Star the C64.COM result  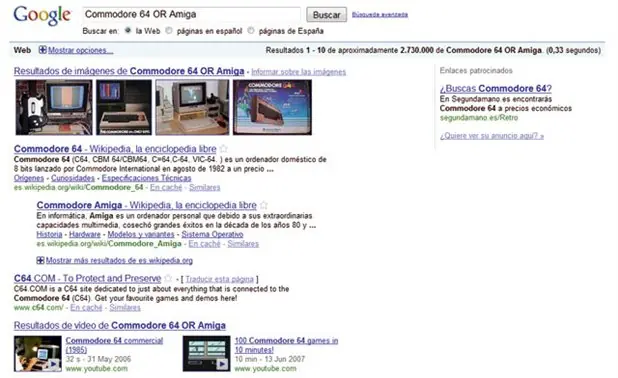coord(168,278)
